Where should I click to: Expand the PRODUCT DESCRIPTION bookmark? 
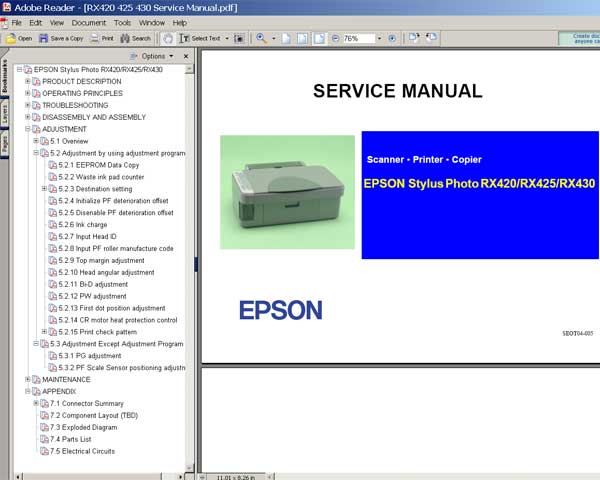pyautogui.click(x=28, y=81)
